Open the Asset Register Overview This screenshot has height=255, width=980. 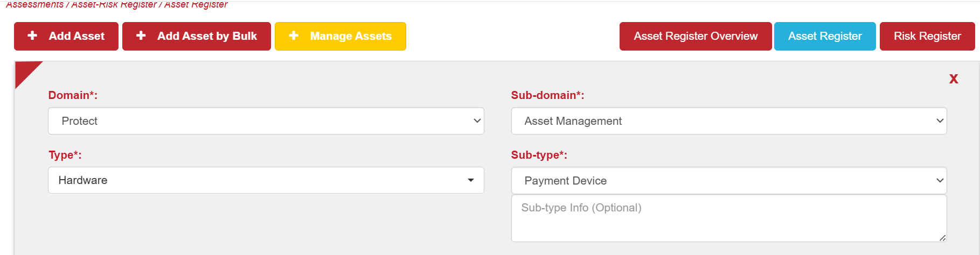(695, 36)
